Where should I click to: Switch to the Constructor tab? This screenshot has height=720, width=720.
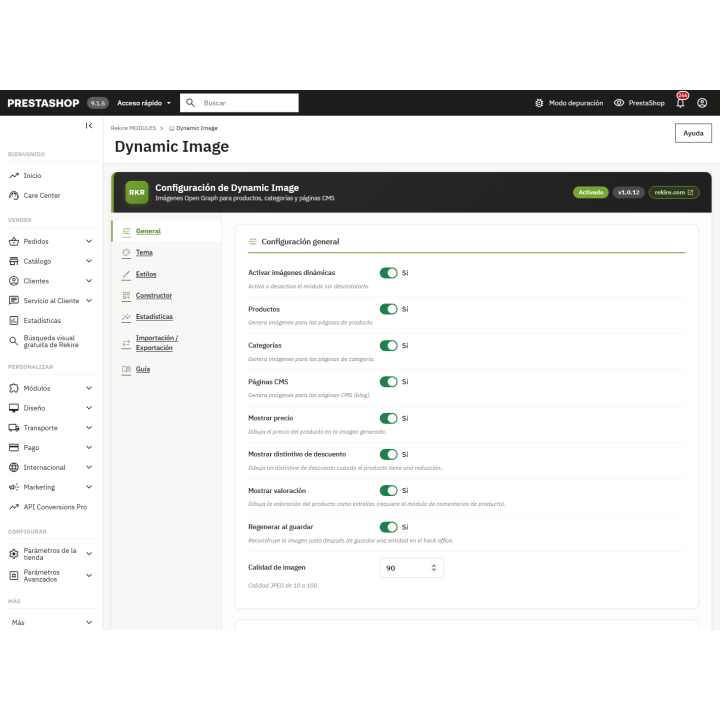(x=167, y=295)
